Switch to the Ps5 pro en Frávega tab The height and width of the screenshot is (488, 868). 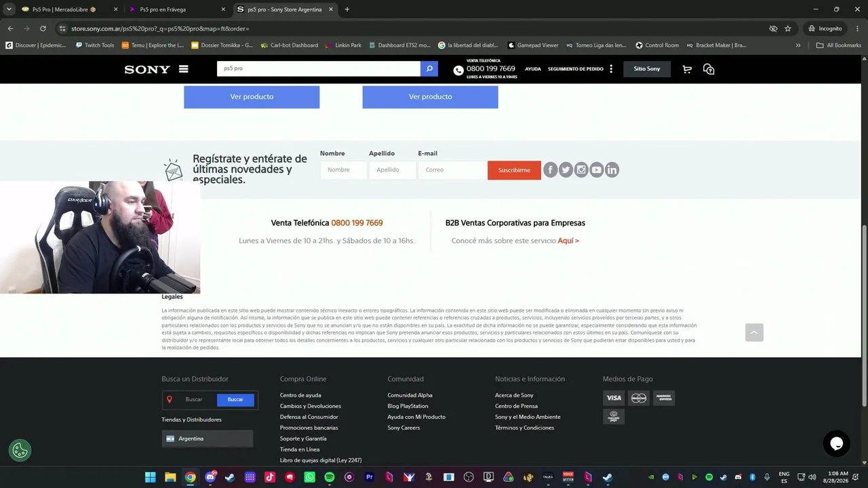[178, 9]
